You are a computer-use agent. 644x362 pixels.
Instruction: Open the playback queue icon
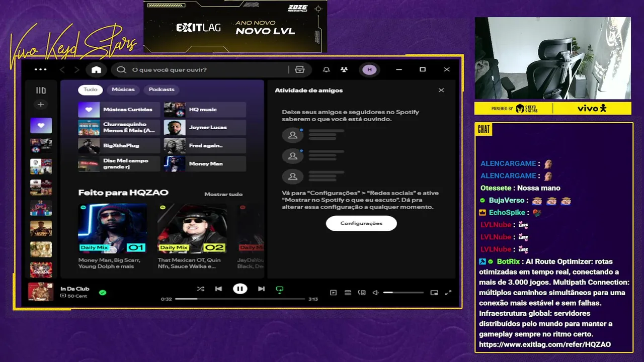348,293
